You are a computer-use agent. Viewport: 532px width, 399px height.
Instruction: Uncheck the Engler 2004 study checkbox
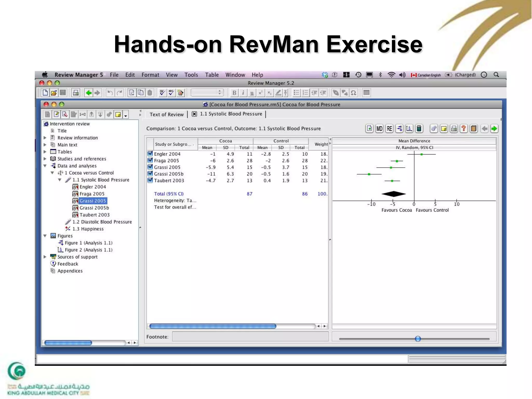pos(150,154)
